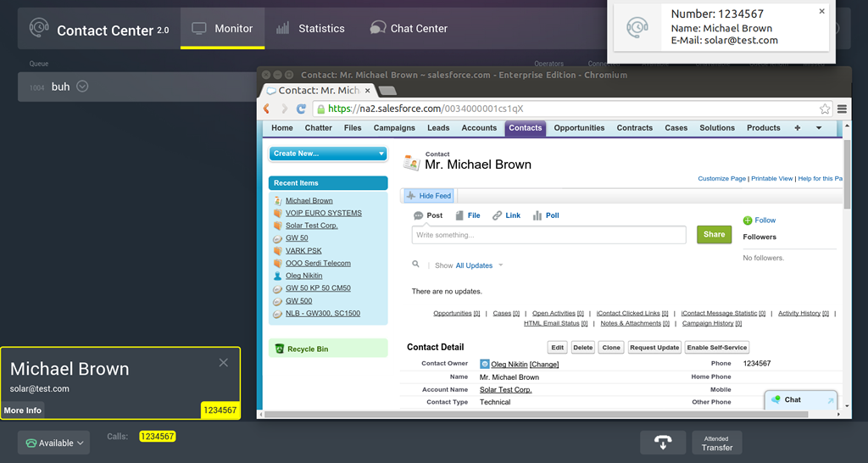Click the Delete contact button
This screenshot has height=463, width=868.
click(x=583, y=348)
